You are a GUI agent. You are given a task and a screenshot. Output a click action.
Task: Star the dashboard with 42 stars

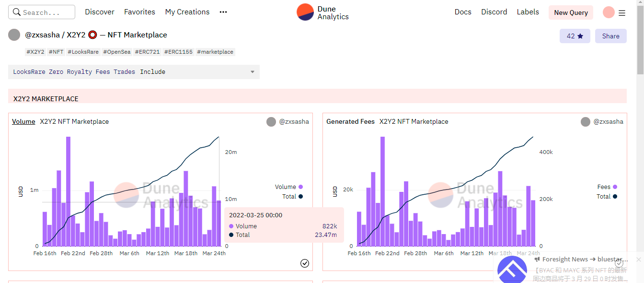coord(575,36)
